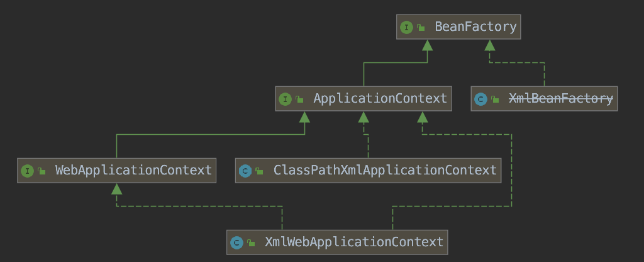
Task: Click the XmlWebApplicationContext class icon
Action: click(x=236, y=242)
